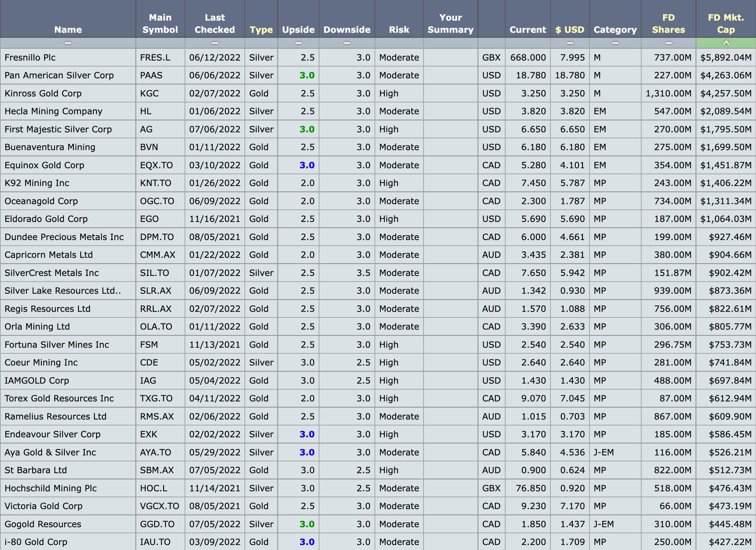Select the i-80 Gold Corp name cell
Viewport: 756px width, 550px height.
tap(36, 542)
